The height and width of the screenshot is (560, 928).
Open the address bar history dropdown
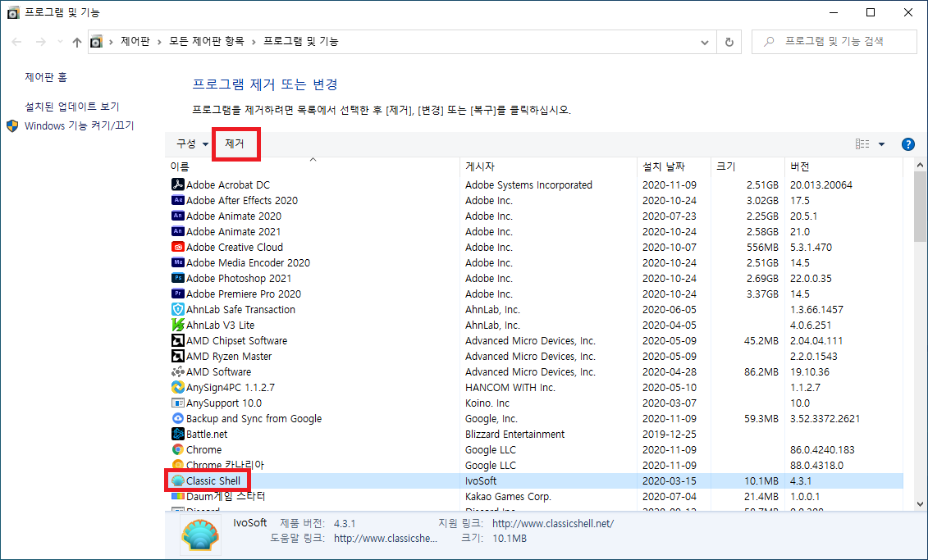pos(704,42)
